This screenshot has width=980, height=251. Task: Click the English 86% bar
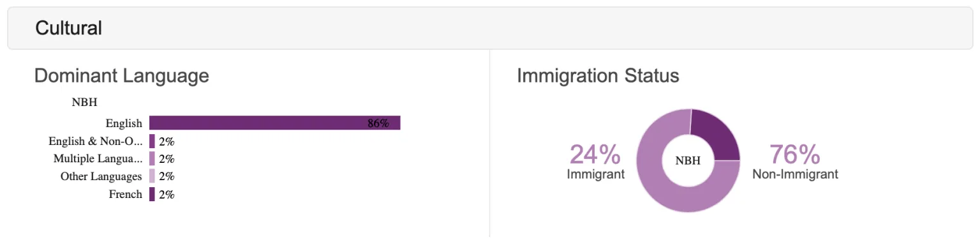pyautogui.click(x=274, y=123)
